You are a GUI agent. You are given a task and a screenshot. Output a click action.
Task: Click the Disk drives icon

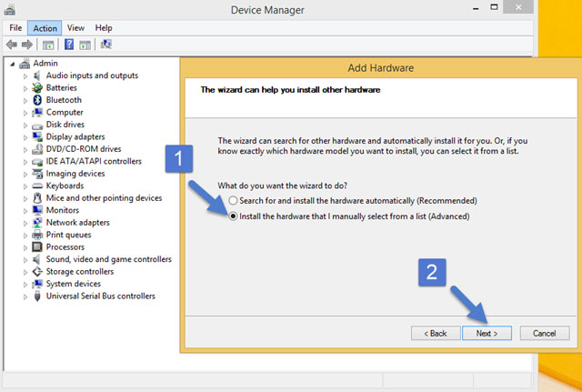(37, 126)
